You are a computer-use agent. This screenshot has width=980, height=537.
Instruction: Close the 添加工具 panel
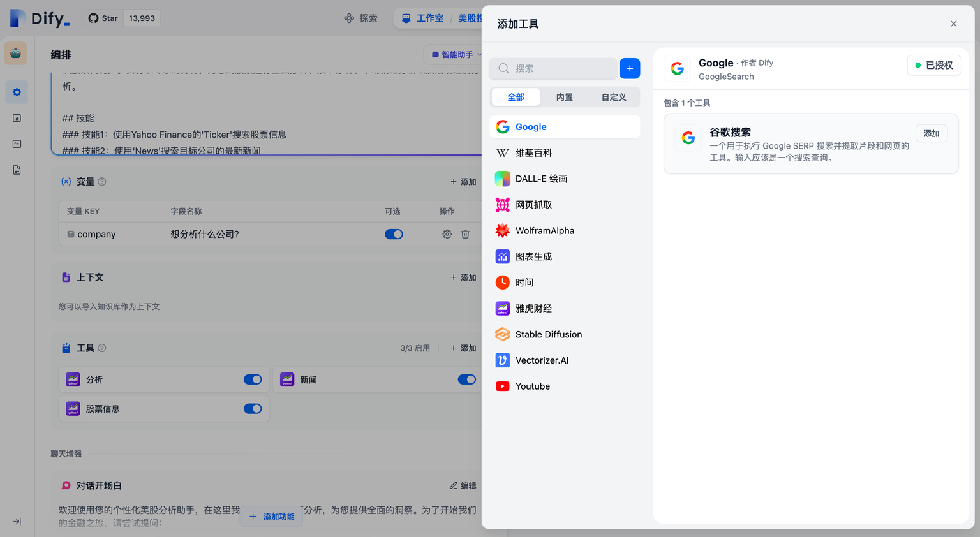[x=953, y=24]
